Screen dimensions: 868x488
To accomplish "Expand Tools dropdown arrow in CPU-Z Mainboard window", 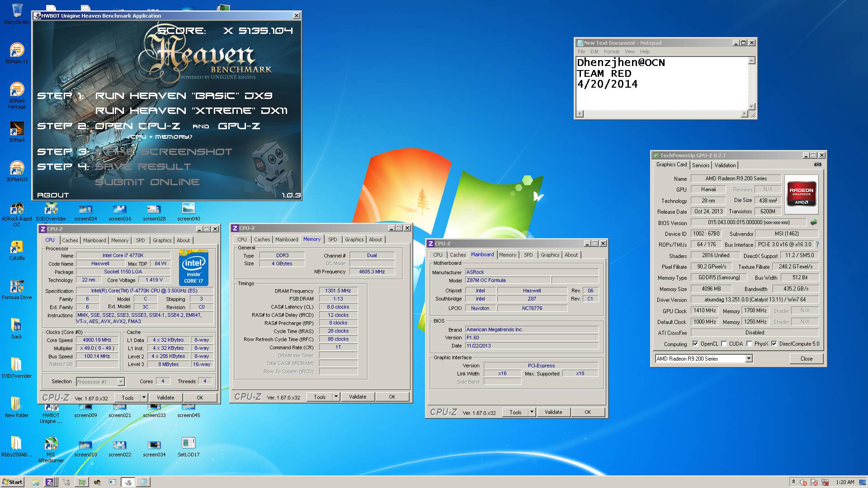I will [532, 412].
